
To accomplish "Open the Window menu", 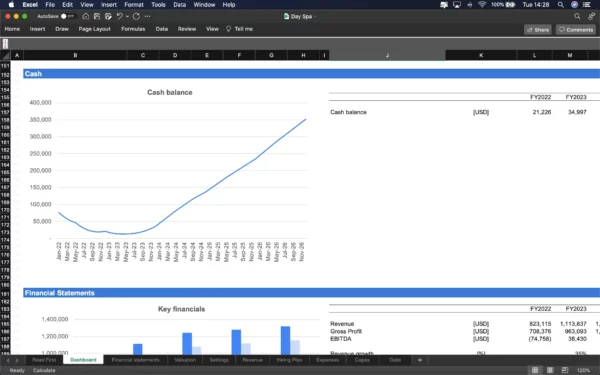I will [x=204, y=5].
